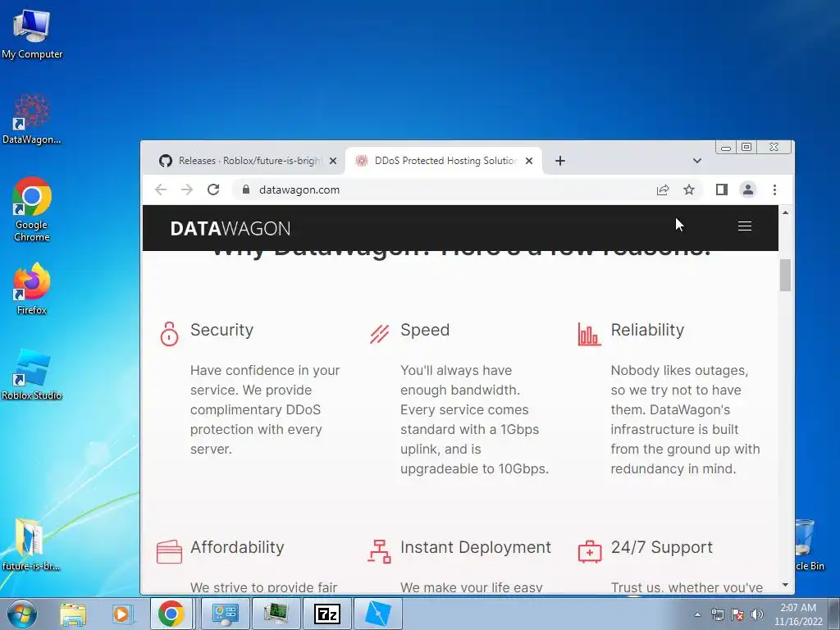The height and width of the screenshot is (630, 840).
Task: Share this page via share icon
Action: point(663,189)
